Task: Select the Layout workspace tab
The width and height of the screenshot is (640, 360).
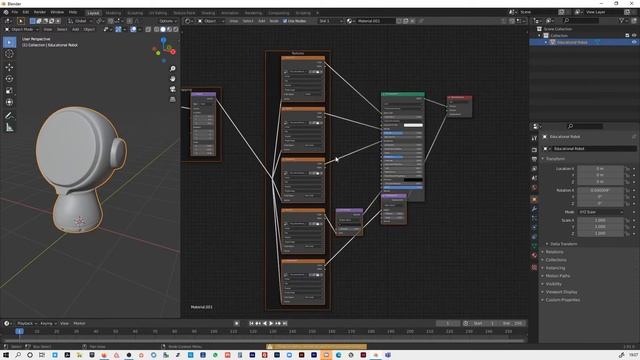Action: pyautogui.click(x=93, y=13)
